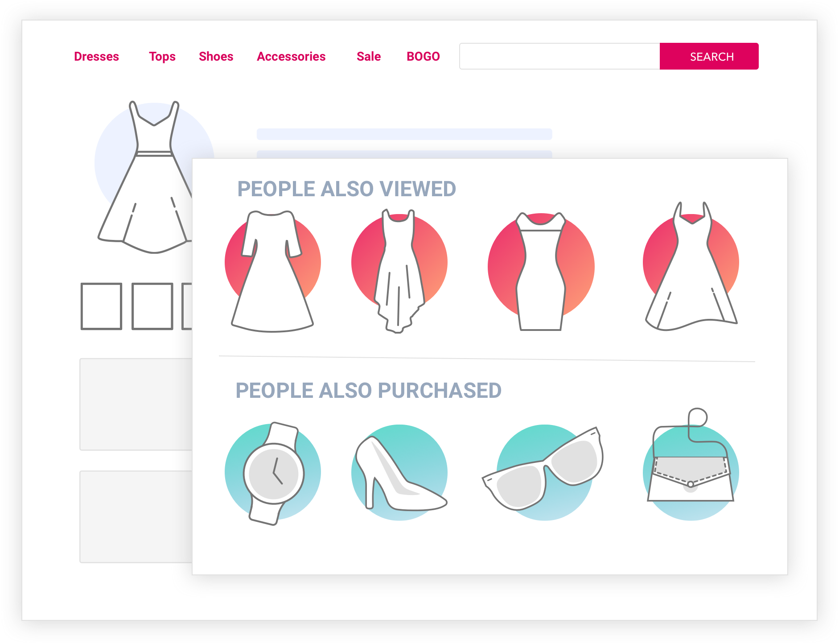Viewport: 839px width, 644px height.
Task: Open the Sale link
Action: point(369,57)
